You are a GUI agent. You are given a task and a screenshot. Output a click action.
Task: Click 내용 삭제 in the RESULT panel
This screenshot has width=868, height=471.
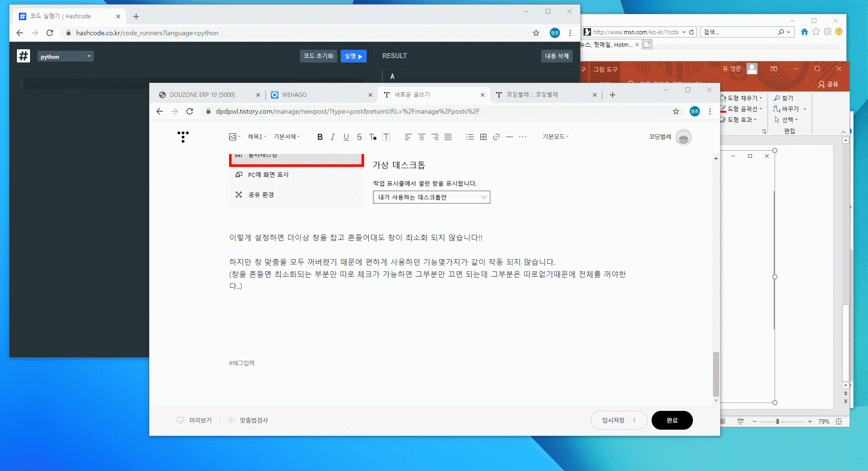[557, 56]
